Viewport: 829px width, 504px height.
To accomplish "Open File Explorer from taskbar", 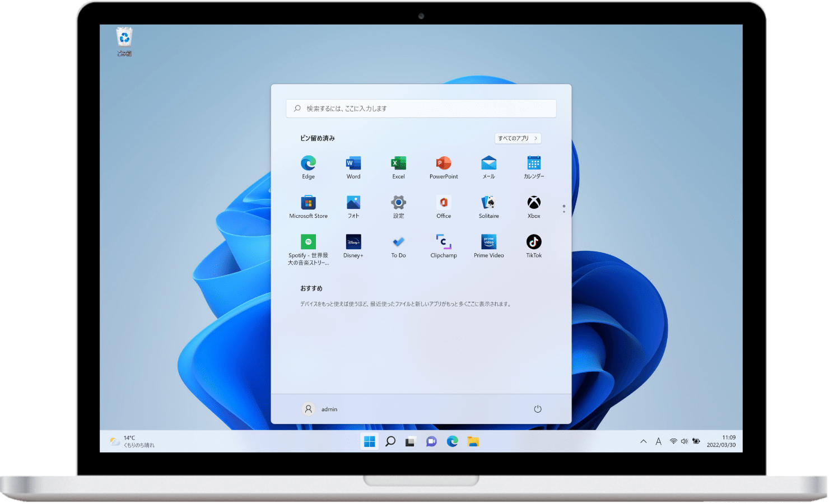I will (x=473, y=442).
